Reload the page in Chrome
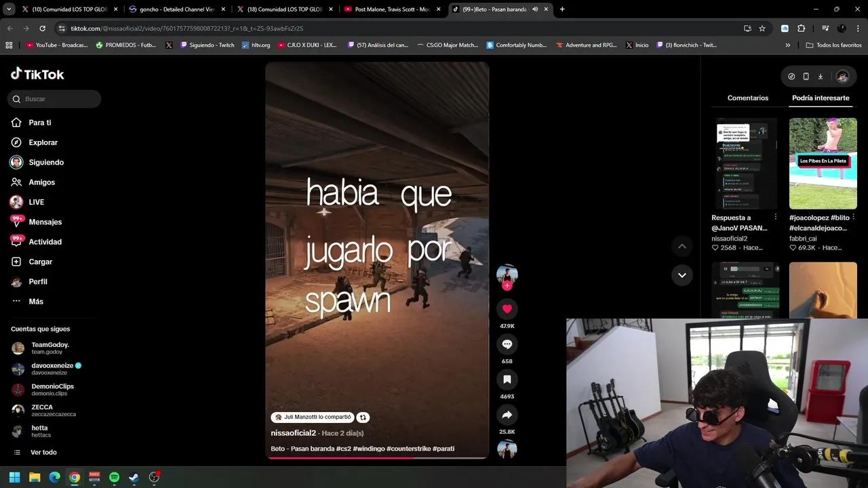Image resolution: width=868 pixels, height=488 pixels. pyautogui.click(x=42, y=28)
